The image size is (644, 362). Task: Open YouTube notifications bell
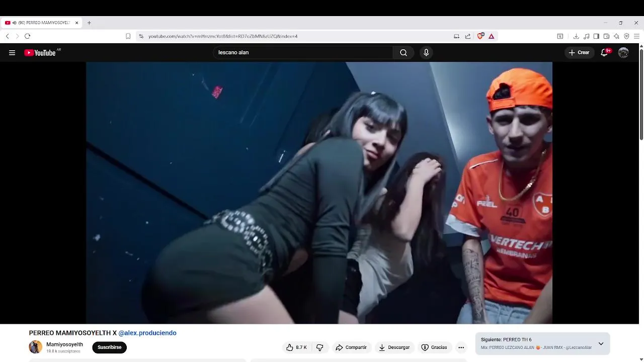click(x=605, y=52)
